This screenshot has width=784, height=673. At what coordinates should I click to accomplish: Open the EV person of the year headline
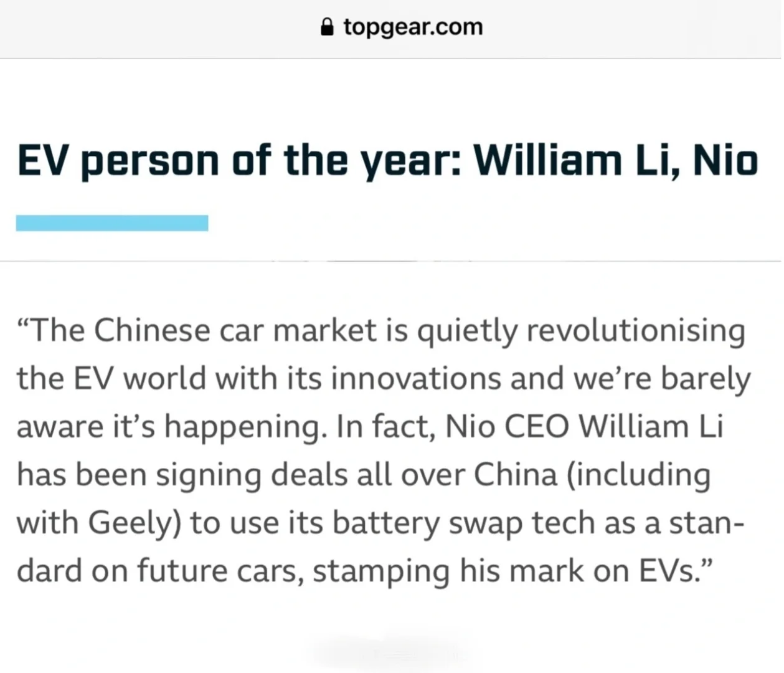(x=387, y=161)
